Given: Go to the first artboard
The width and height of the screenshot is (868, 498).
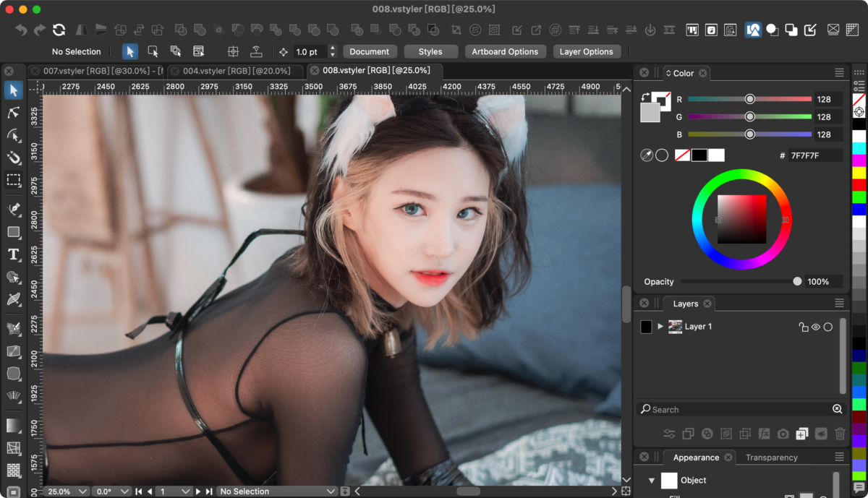Looking at the screenshot, I should tap(139, 491).
